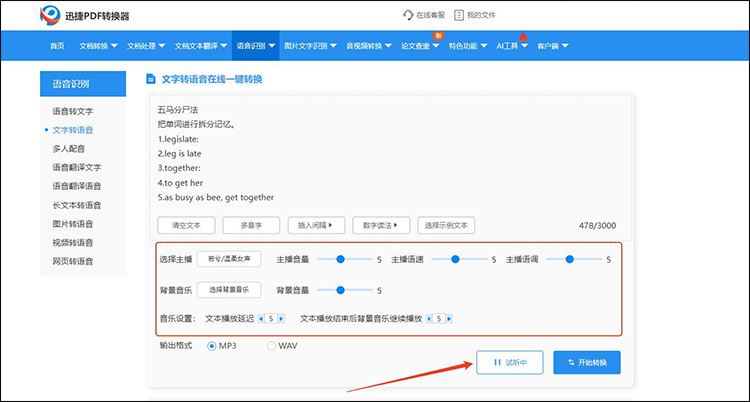Click the 478/3000 character counter

point(597,225)
